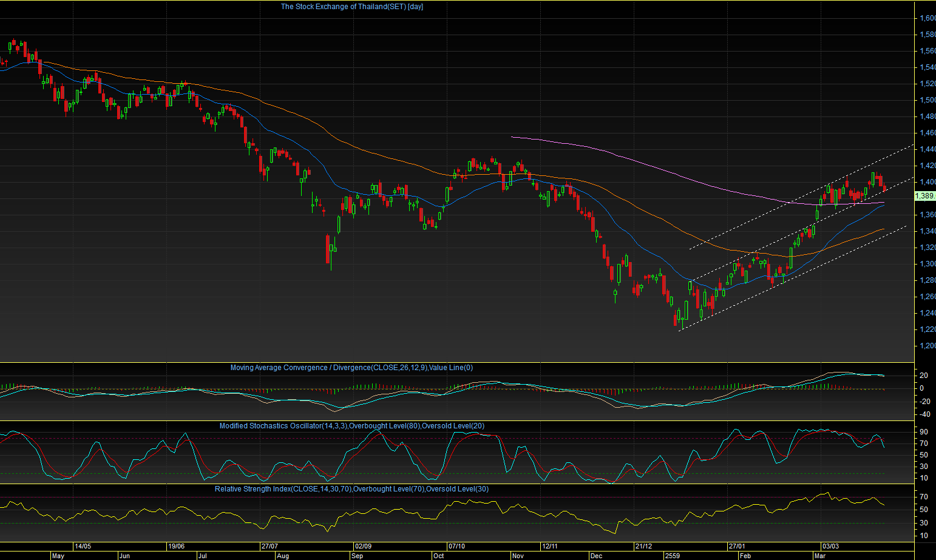Select the Aug month label
936x560 pixels.
(x=283, y=556)
